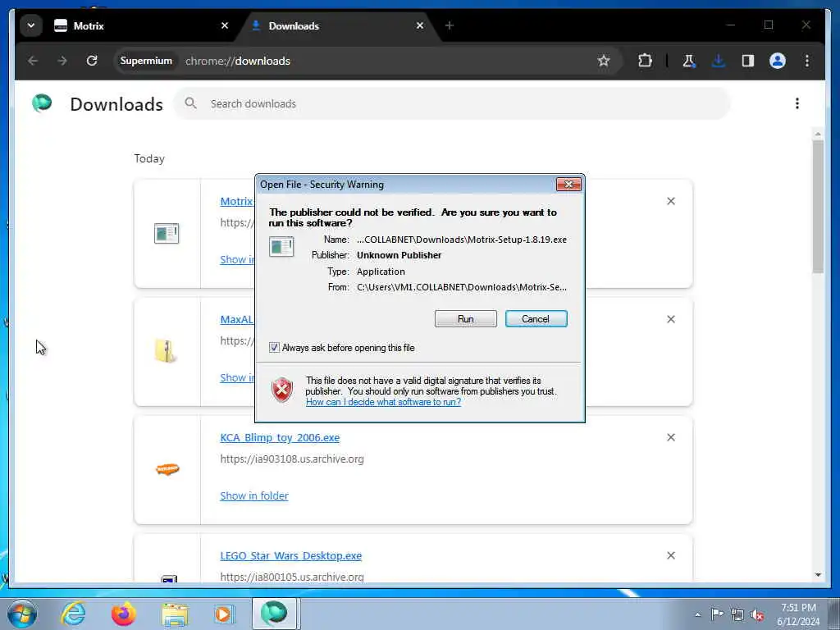Open 'How can I decide what software to run?' link
Viewport: 840px width, 630px height.
pos(383,402)
